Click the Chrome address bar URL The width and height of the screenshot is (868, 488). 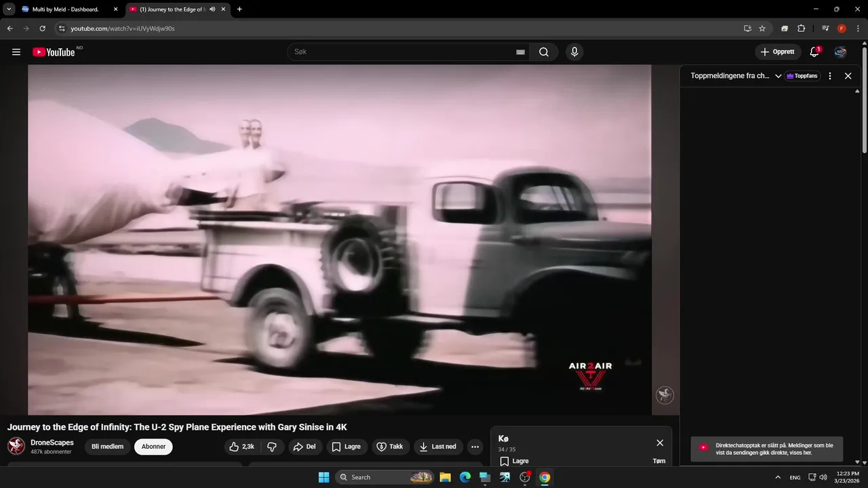tap(123, 28)
